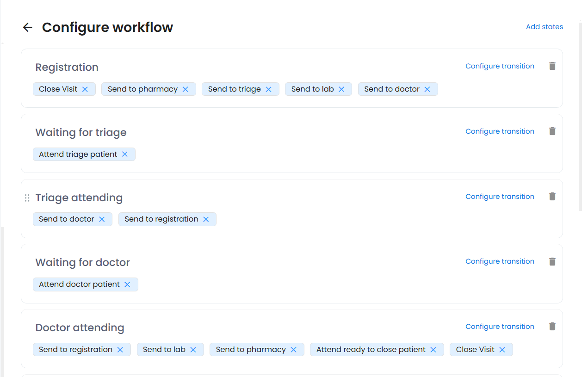This screenshot has height=377, width=588.
Task: Remove Close Visit tag from Registration
Action: click(85, 89)
